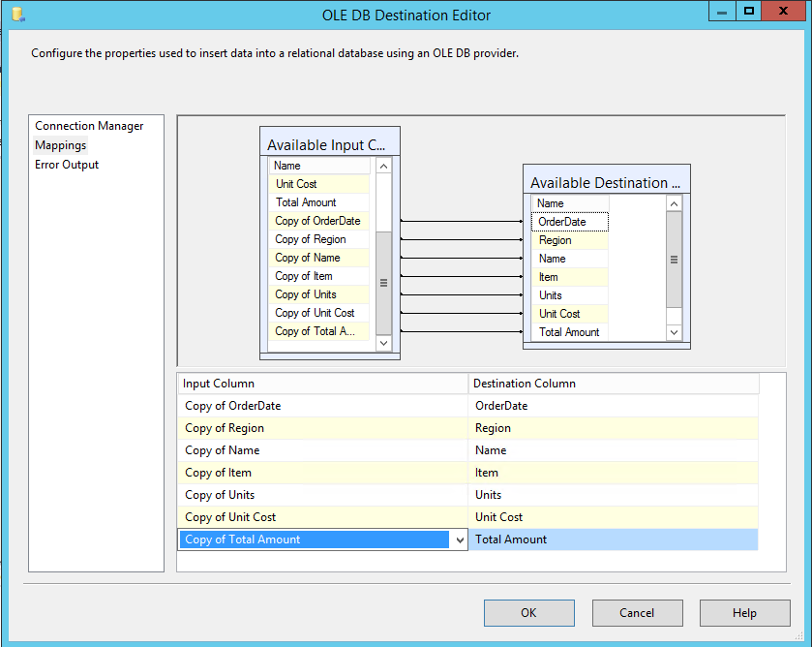Open the Mappings page
Image resolution: width=812 pixels, height=647 pixels.
(x=61, y=145)
